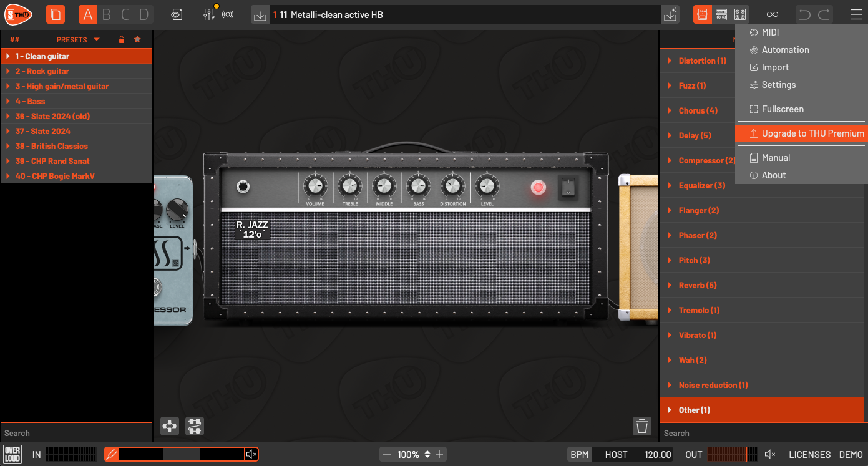
Task: Click the save-as-new preset sparkle icon
Action: [670, 14]
